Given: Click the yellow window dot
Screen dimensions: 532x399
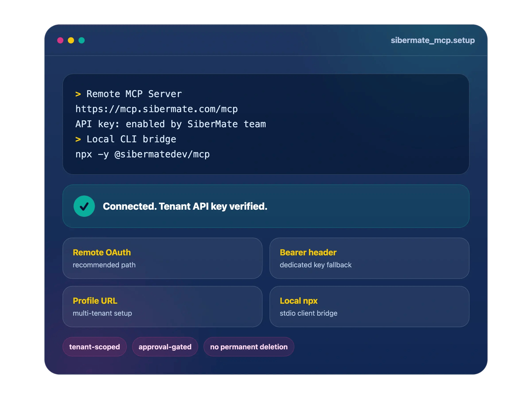Looking at the screenshot, I should click(x=71, y=40).
